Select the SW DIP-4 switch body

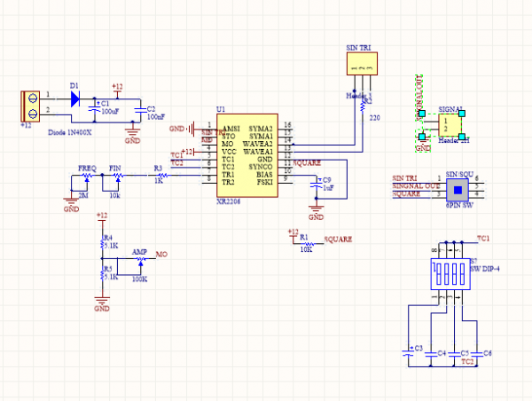click(x=450, y=274)
